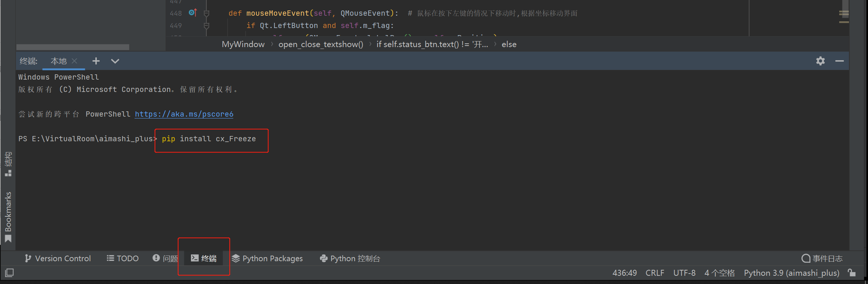Click the if self.status_btn.text() breadcrumb
Image resolution: width=868 pixels, height=284 pixels.
click(432, 44)
